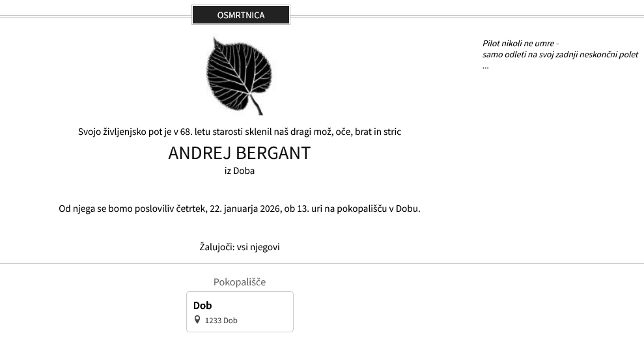Select the OSMRTNICA header tab
Viewport: 644px width, 346px height.
(240, 15)
